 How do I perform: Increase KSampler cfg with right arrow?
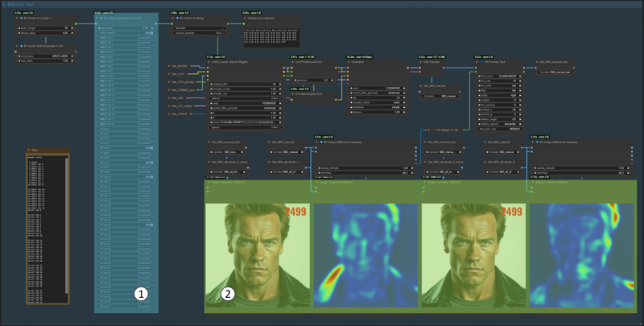coord(405,98)
